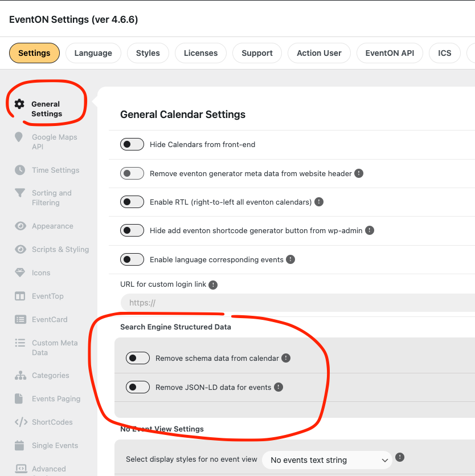The height and width of the screenshot is (476, 475).
Task: Open the Styles tab
Action: click(x=148, y=53)
